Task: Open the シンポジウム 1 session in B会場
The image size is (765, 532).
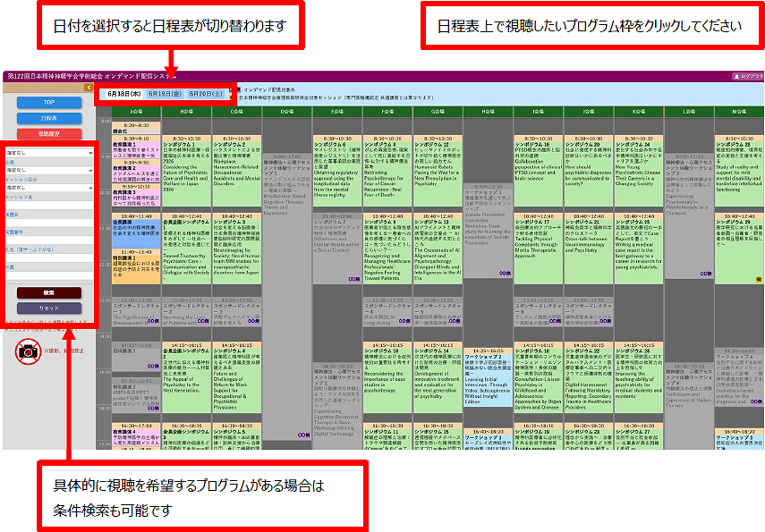Action: pyautogui.click(x=186, y=171)
